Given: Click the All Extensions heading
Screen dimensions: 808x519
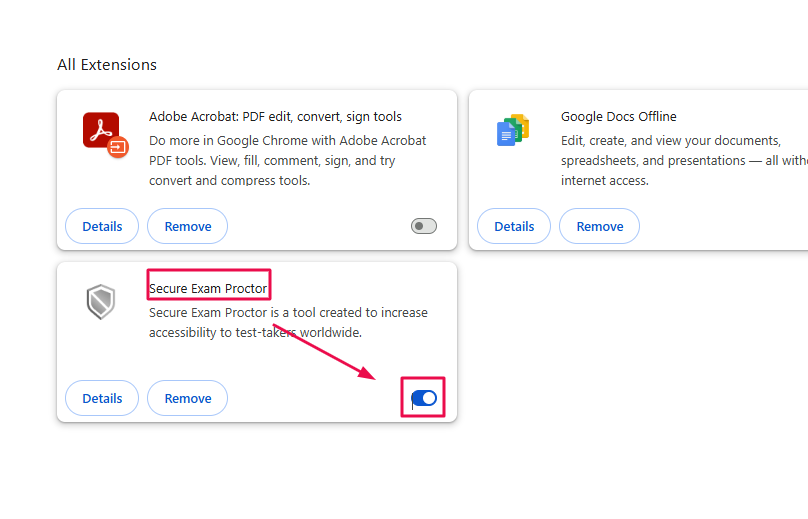Looking at the screenshot, I should click(x=107, y=65).
